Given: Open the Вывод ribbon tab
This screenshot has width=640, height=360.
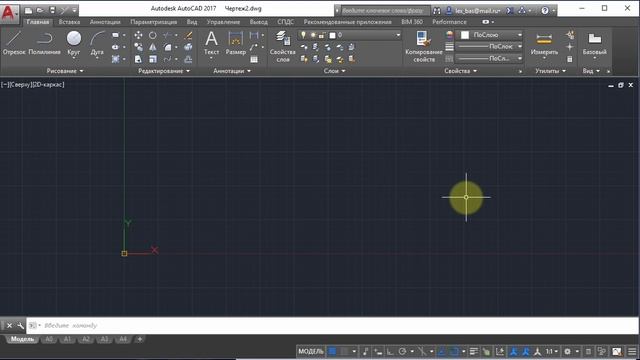Looking at the screenshot, I should click(258, 22).
